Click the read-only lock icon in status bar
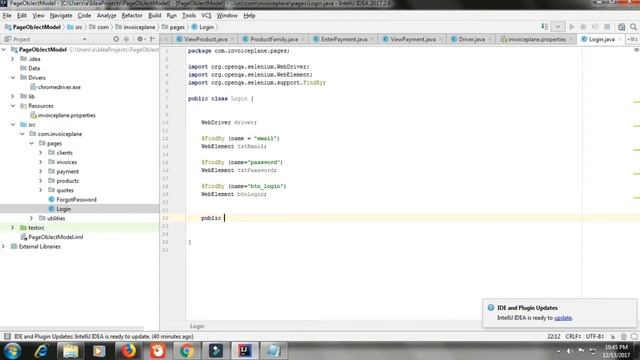 point(613,336)
